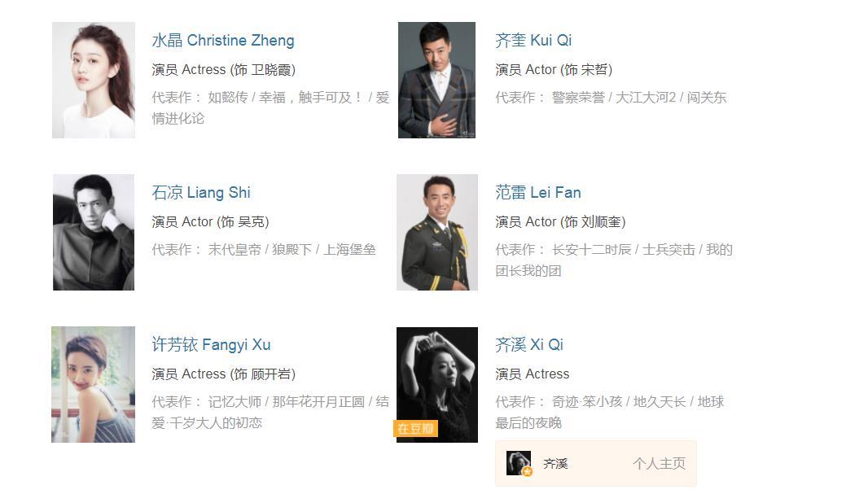Open 许芳铱 Fangyi Xu's photo
The image size is (868, 494).
[93, 384]
